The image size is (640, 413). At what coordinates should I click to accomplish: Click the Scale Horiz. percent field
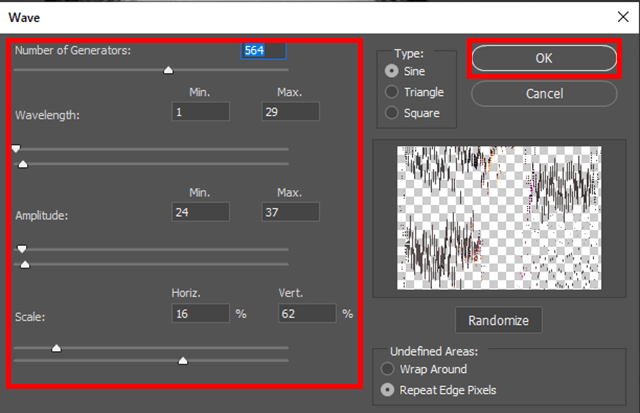click(200, 313)
